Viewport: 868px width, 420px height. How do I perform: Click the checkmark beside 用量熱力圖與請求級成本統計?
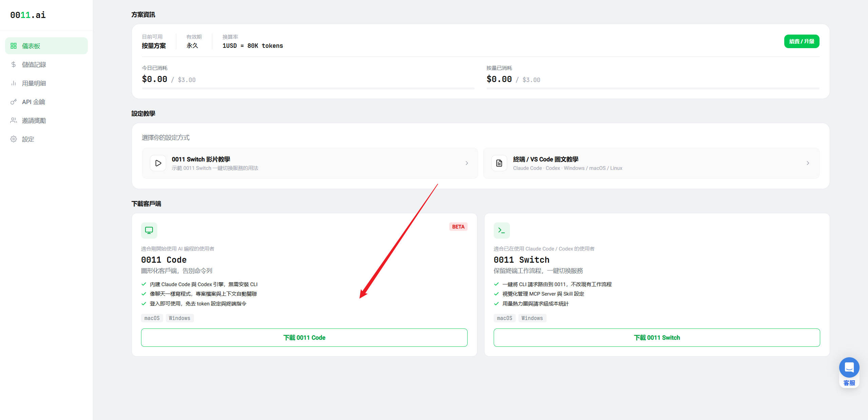click(496, 304)
